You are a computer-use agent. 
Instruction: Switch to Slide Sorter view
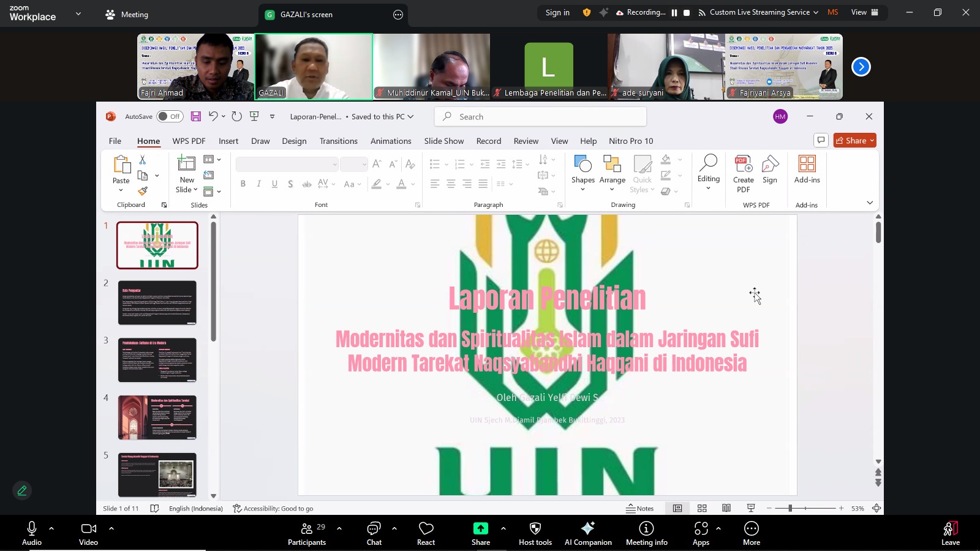702,508
